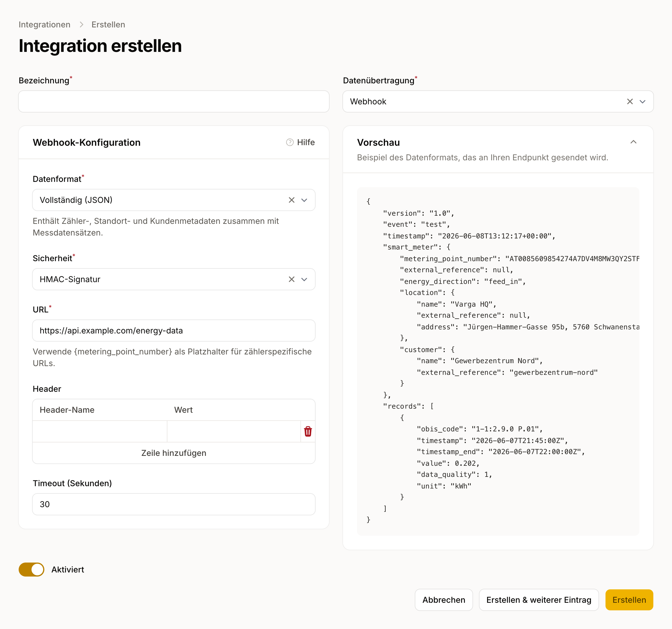Open the Datenübertragung dropdown chevron

642,101
